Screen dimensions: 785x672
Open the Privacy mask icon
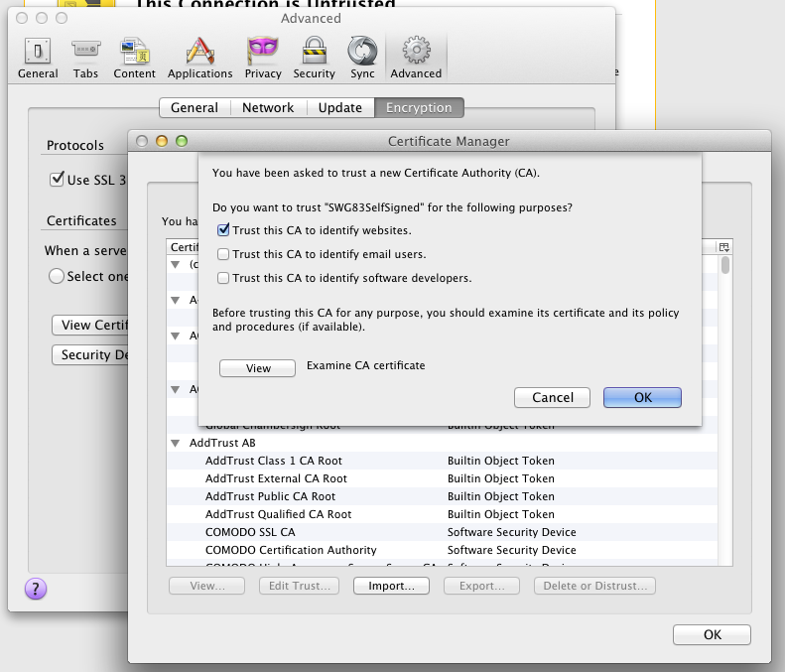pyautogui.click(x=262, y=51)
